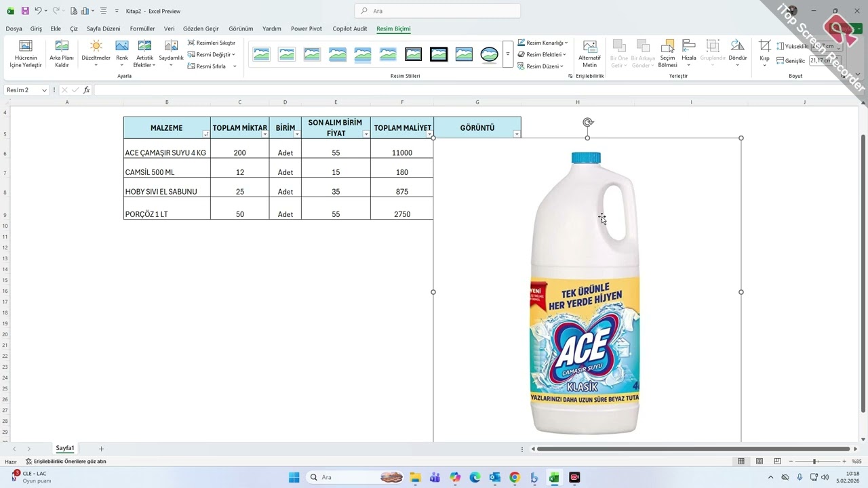Open Döndür rotate options
This screenshot has height=488, width=868.
tap(738, 54)
